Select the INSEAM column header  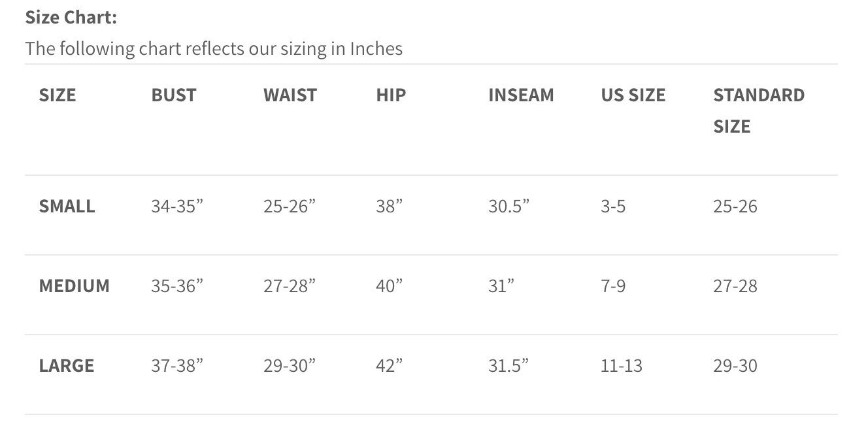click(x=521, y=95)
